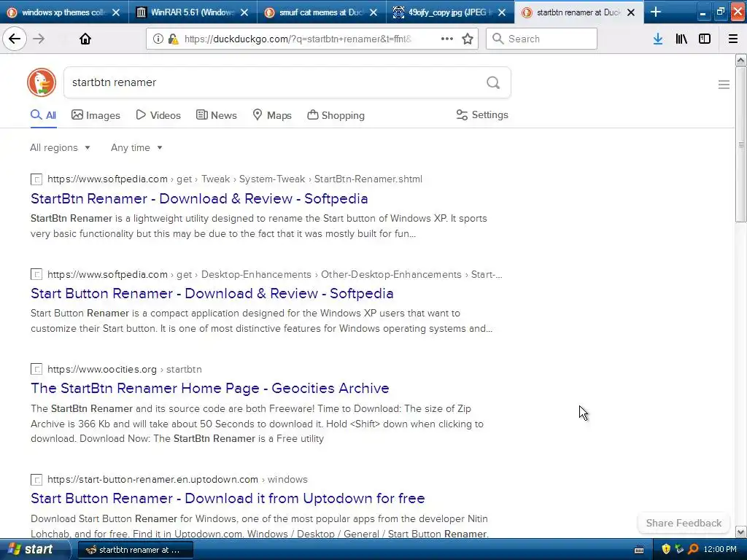Open a new tab with plus button
Image resolution: width=747 pixels, height=560 pixels.
[x=656, y=12]
